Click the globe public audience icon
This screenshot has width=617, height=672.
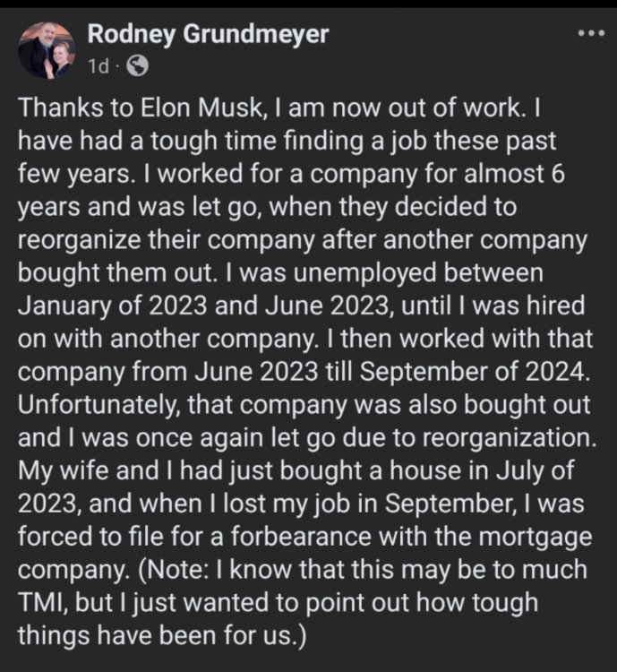pos(138,65)
